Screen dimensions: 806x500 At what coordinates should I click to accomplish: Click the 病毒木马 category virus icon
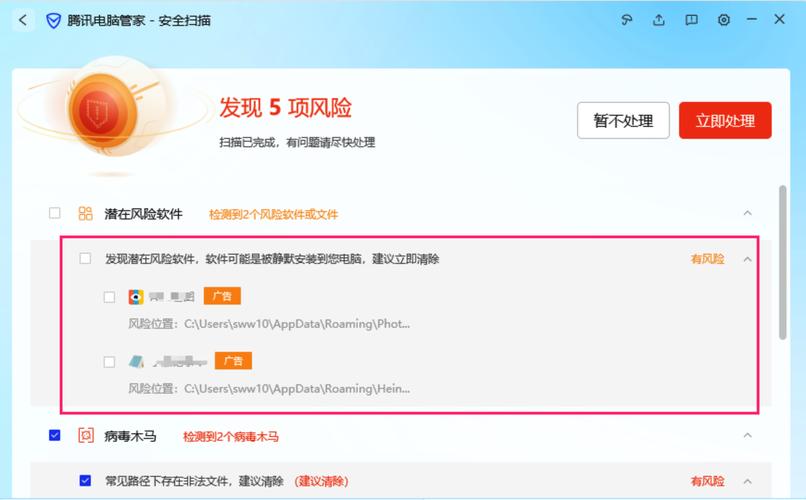click(86, 436)
